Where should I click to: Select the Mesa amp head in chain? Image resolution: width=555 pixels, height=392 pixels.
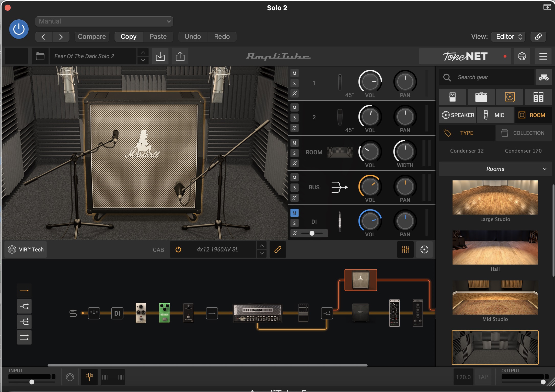click(x=258, y=314)
